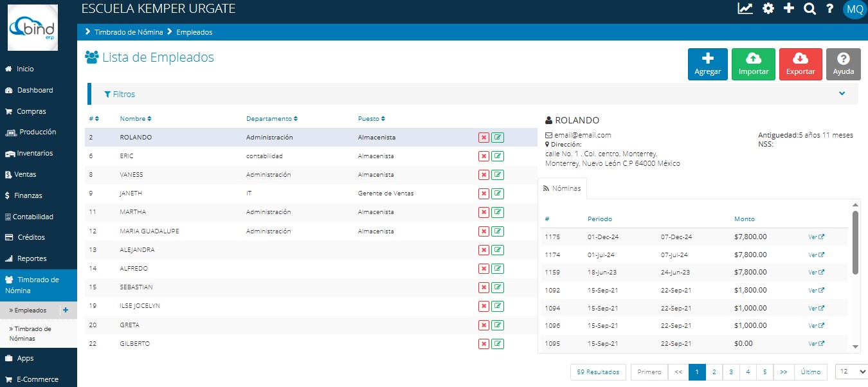Open Inventarios in the sidebar menu
The width and height of the screenshot is (868, 387).
click(35, 154)
